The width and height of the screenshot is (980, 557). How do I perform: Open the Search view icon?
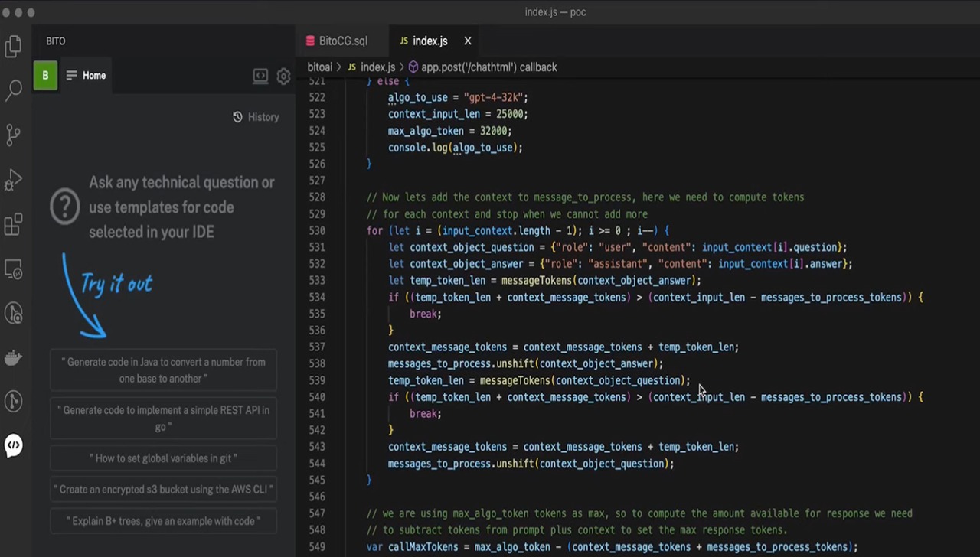tap(13, 91)
